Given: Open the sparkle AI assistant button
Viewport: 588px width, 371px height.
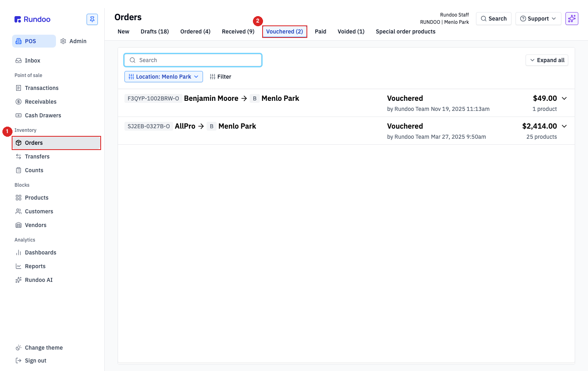Looking at the screenshot, I should [x=572, y=19].
